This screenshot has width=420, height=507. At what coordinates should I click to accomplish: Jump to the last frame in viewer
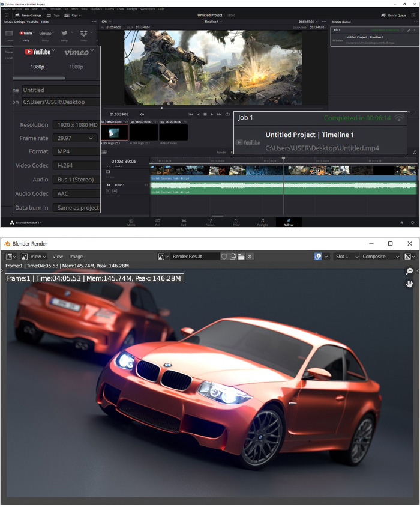pyautogui.click(x=220, y=114)
